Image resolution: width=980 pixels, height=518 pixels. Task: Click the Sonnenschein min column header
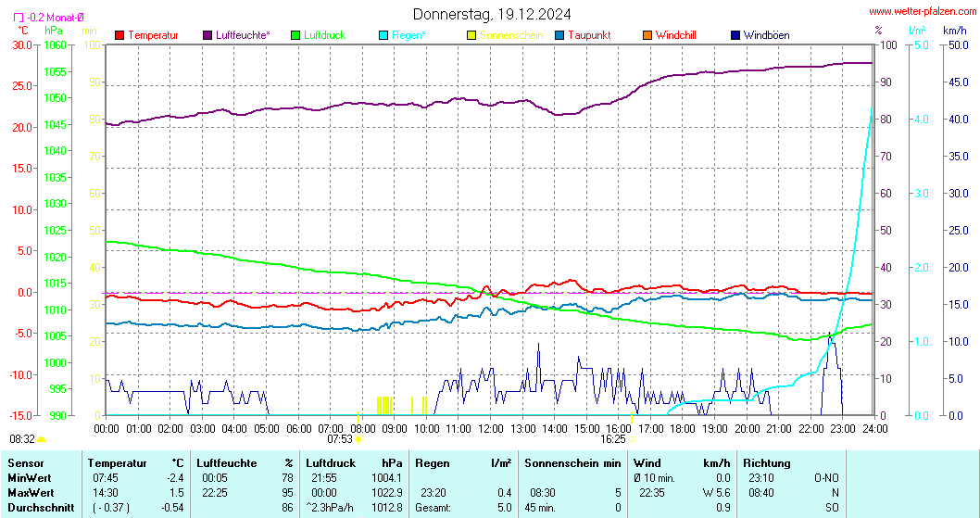coord(572,463)
